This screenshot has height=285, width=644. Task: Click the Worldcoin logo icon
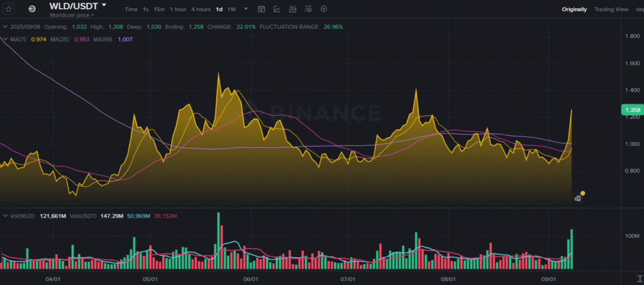tap(32, 9)
